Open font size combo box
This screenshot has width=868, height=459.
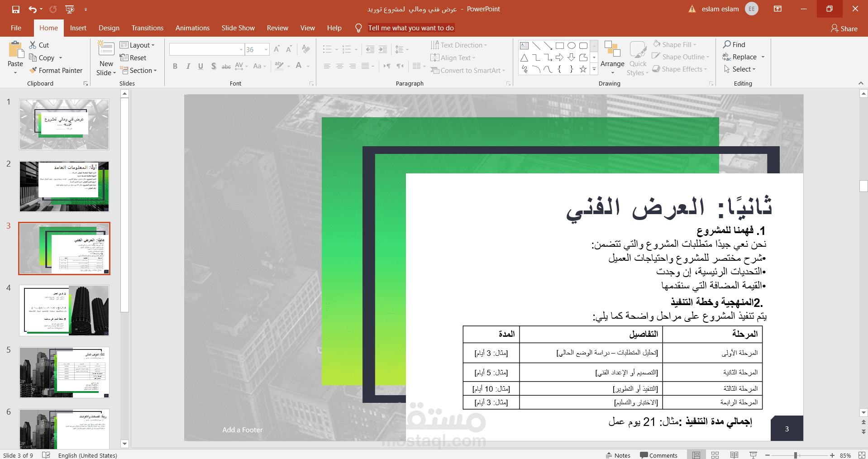(x=257, y=49)
